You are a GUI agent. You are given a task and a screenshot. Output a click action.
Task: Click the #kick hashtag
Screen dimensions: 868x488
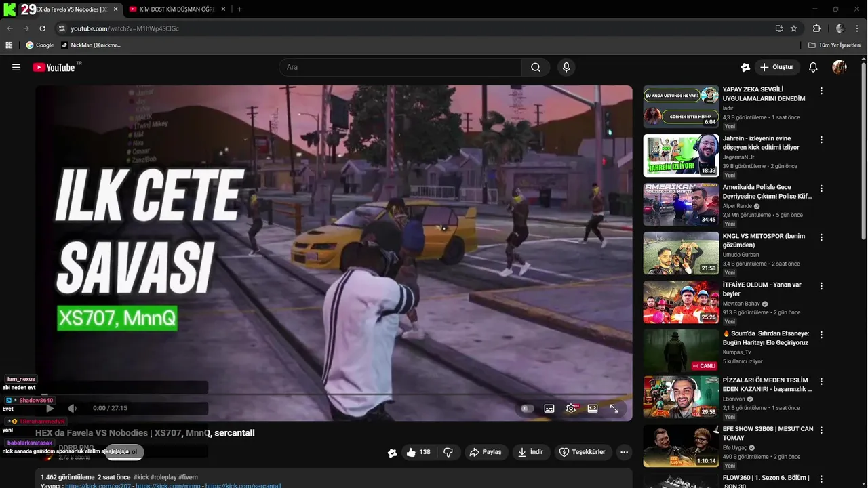click(x=141, y=477)
